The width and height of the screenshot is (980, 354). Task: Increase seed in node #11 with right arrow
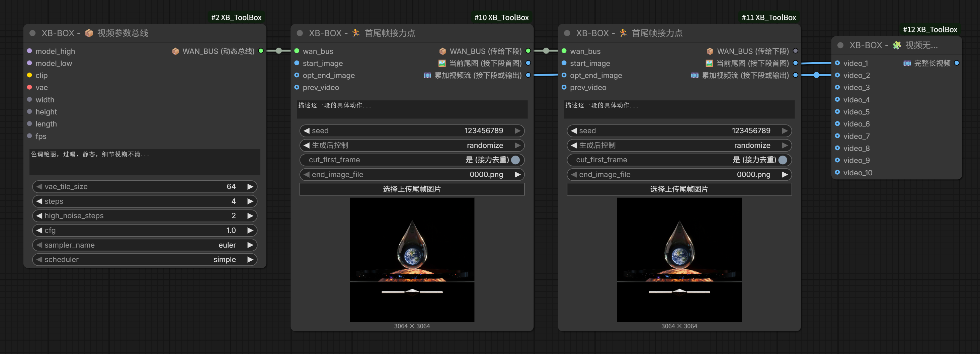(x=785, y=130)
